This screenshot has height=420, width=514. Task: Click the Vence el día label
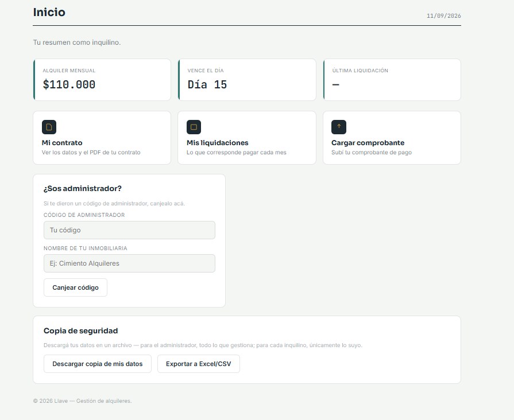pyautogui.click(x=206, y=71)
